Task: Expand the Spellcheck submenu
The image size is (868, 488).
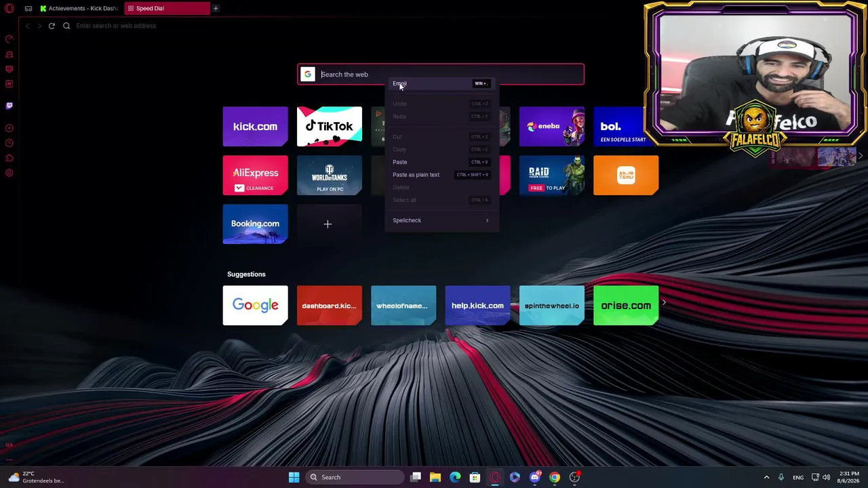Action: coord(441,220)
